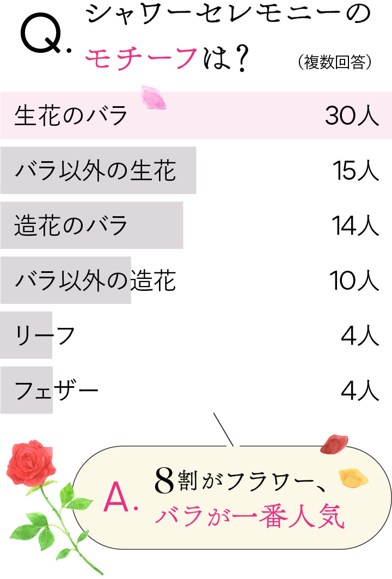The height and width of the screenshot is (579, 392).
Task: Click the （複数回答） note
Action: coord(335,62)
